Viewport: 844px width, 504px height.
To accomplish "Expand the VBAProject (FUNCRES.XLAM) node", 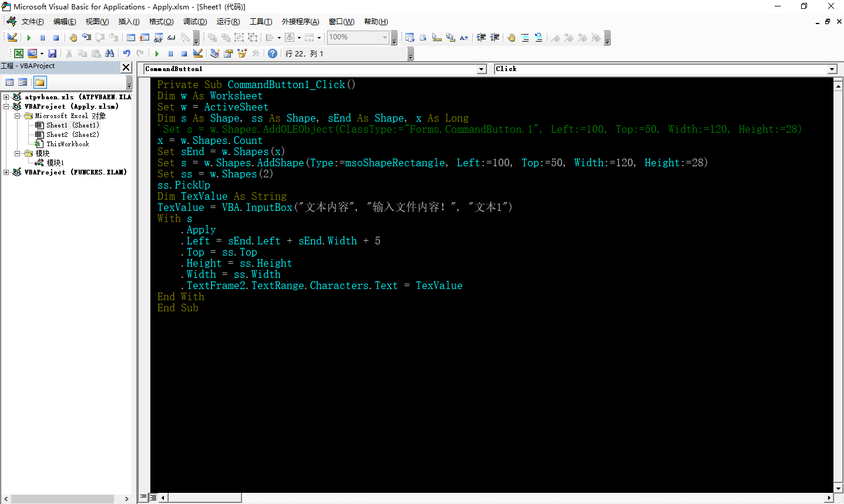I will [x=6, y=172].
